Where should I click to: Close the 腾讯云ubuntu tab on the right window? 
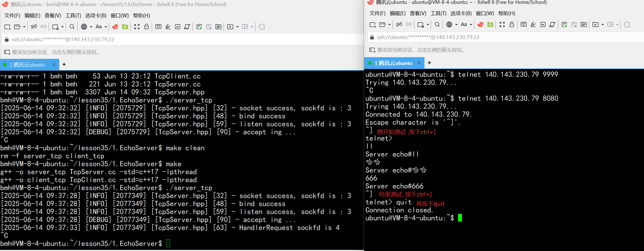coord(419,63)
